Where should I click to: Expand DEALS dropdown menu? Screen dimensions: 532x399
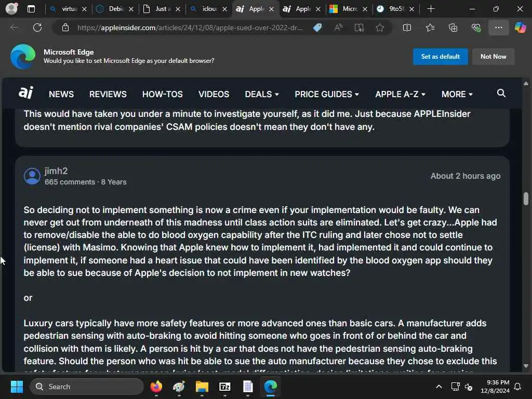(x=262, y=94)
